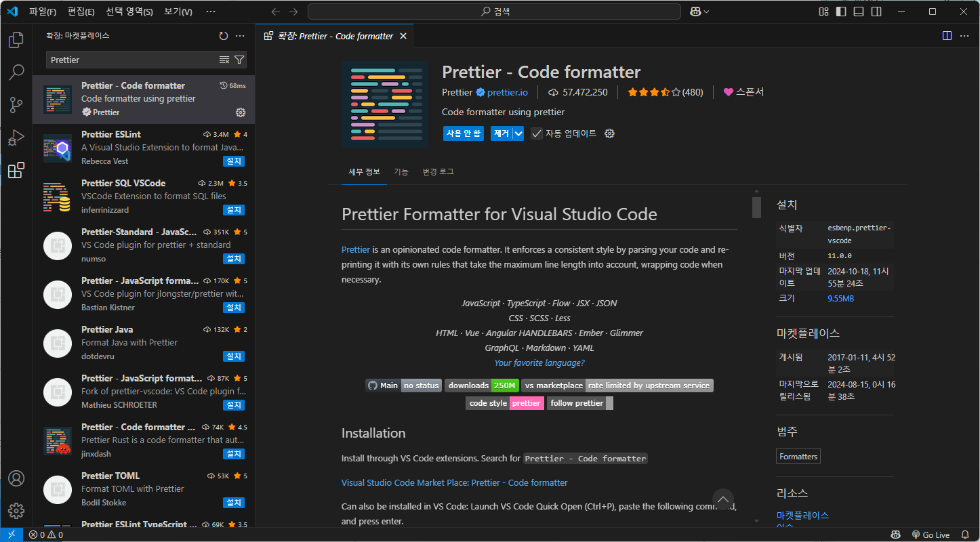Go back with navigation arrow

click(x=275, y=12)
